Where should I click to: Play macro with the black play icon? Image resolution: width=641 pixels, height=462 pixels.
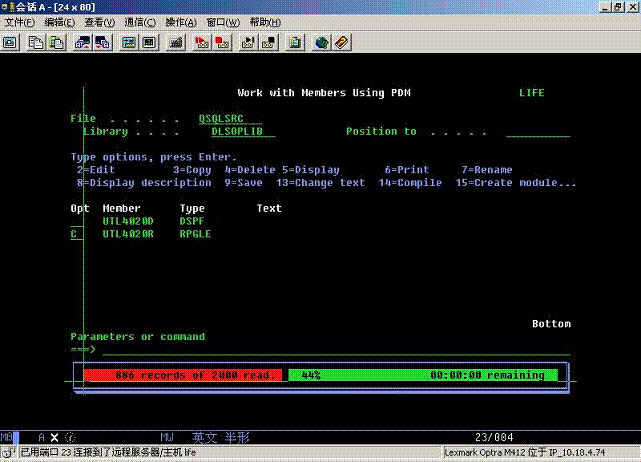248,42
